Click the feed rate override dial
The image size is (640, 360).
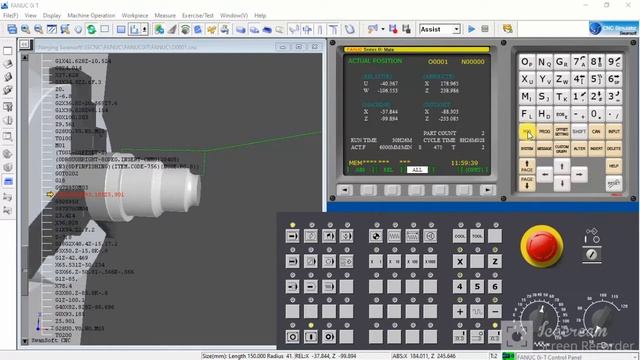(540, 318)
